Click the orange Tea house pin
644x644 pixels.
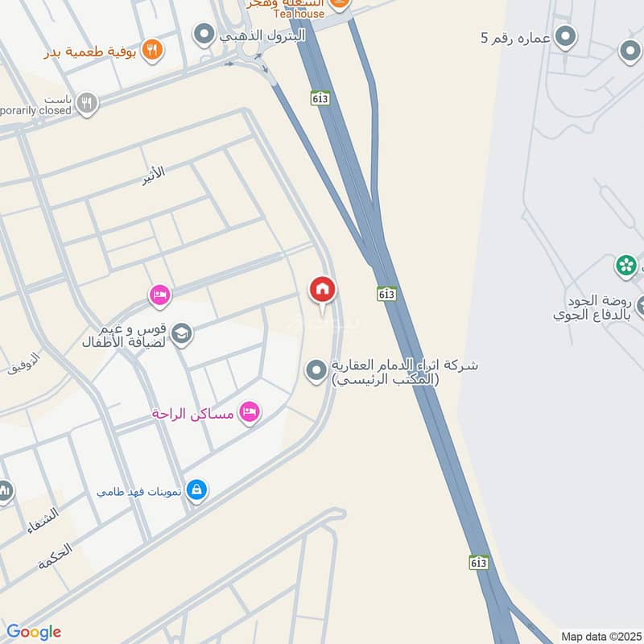coord(339,5)
